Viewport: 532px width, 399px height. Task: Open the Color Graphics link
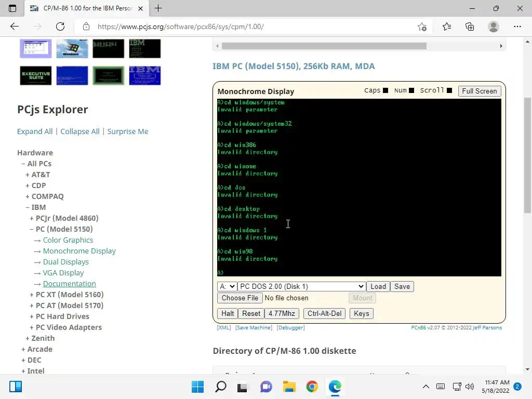(68, 240)
